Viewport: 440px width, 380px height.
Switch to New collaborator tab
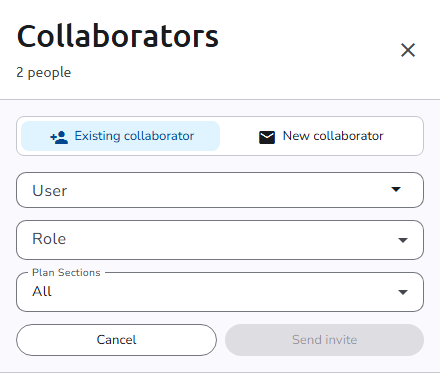[x=321, y=136]
